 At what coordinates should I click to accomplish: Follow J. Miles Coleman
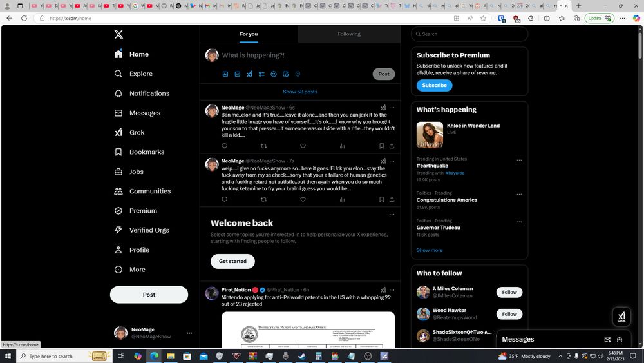pyautogui.click(x=509, y=292)
